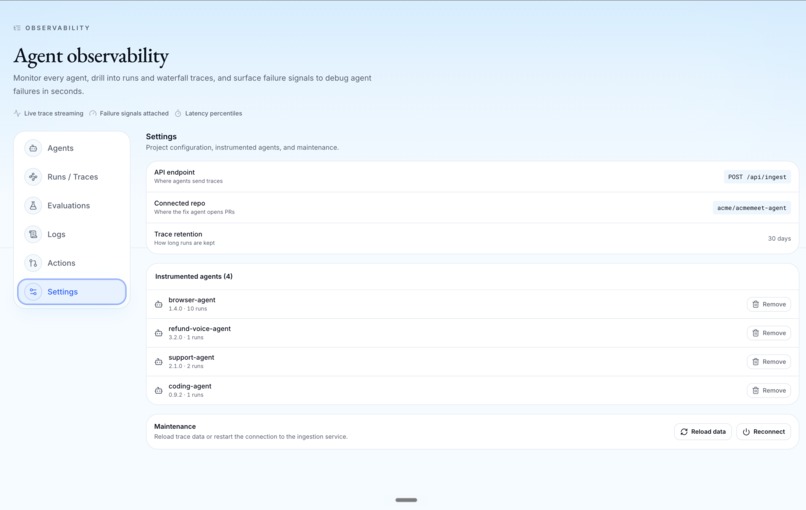Open the Evaluations page
The image size is (806, 510).
[71, 206]
